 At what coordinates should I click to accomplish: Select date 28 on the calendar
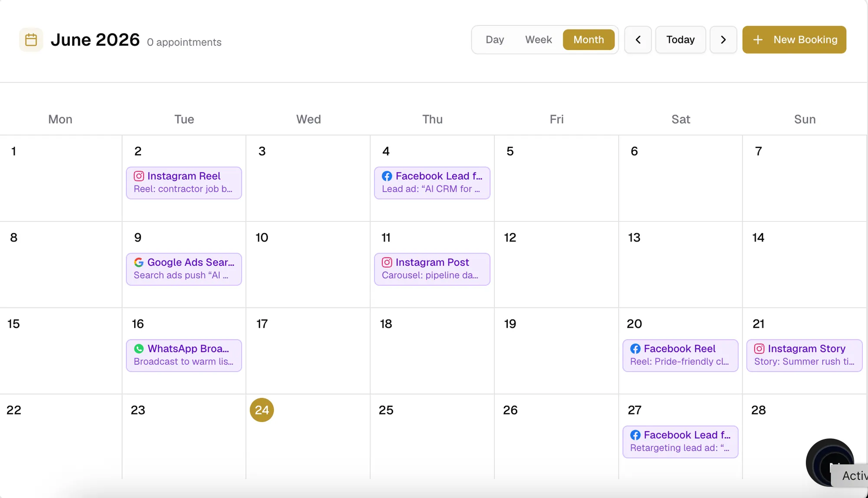759,410
